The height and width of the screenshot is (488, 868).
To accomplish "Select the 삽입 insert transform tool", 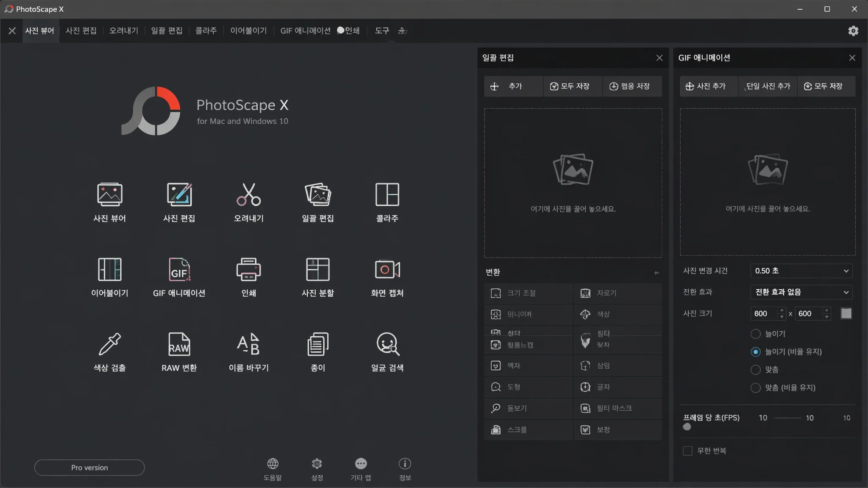I will coord(618,366).
